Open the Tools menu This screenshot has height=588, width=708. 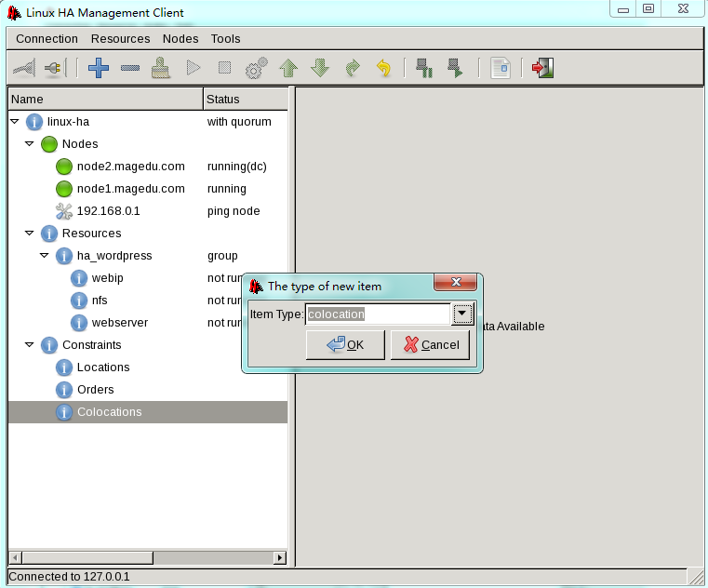pyautogui.click(x=225, y=39)
